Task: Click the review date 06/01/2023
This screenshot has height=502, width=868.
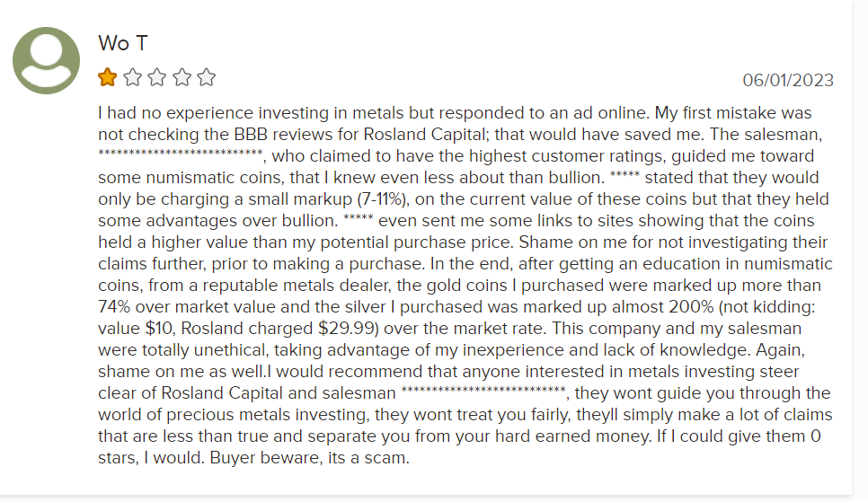Action: point(788,80)
